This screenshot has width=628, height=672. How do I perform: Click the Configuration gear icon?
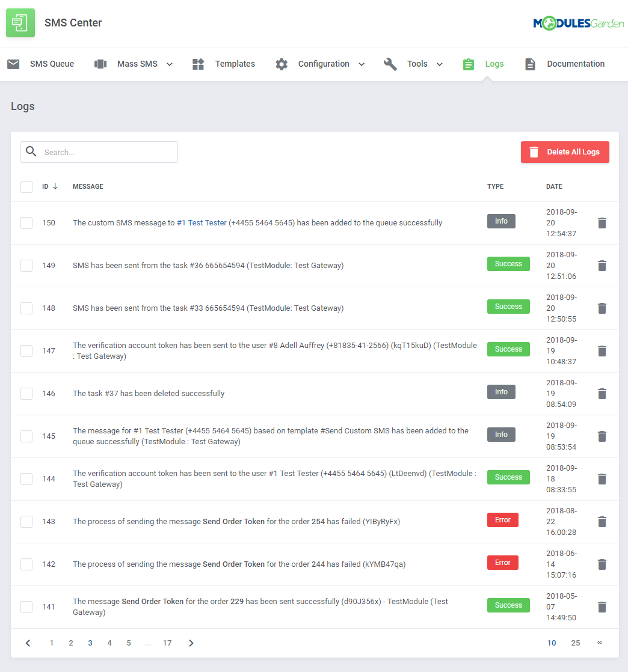tap(282, 64)
